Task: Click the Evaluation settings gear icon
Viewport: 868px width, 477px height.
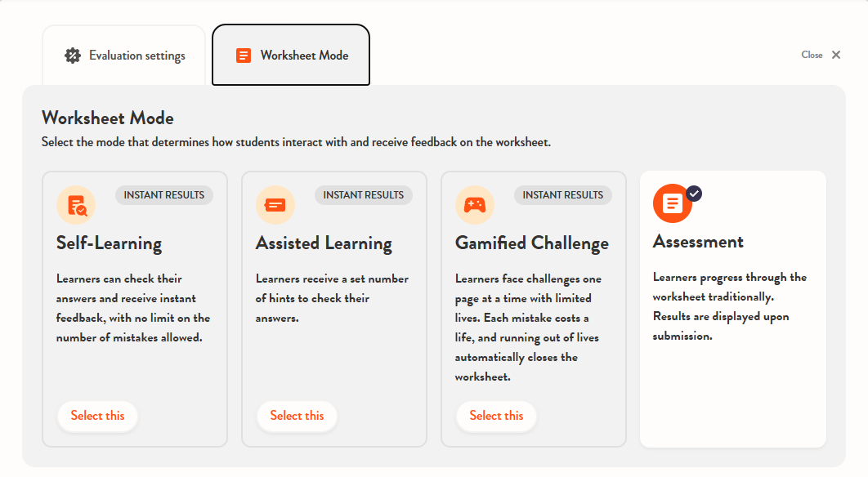Action: (x=73, y=56)
